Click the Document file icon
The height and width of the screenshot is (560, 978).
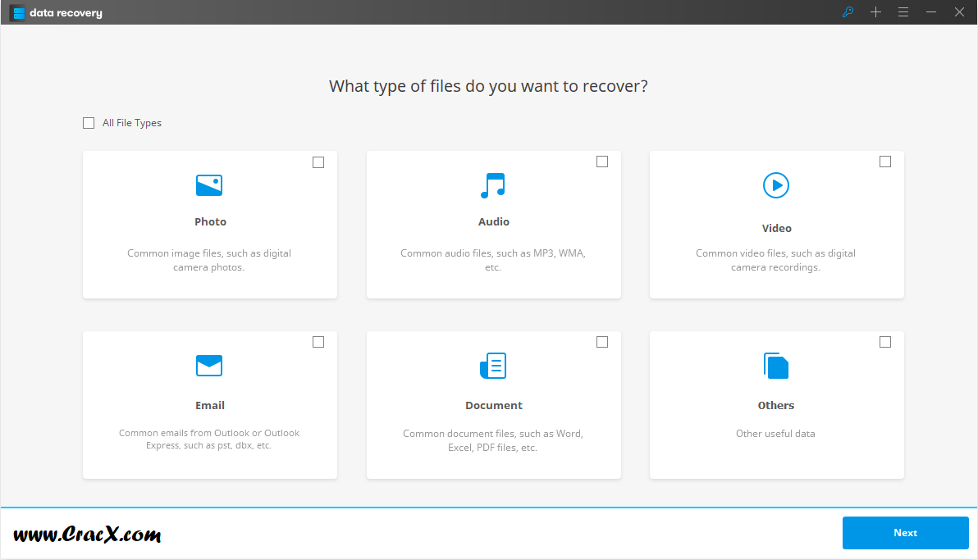(493, 366)
